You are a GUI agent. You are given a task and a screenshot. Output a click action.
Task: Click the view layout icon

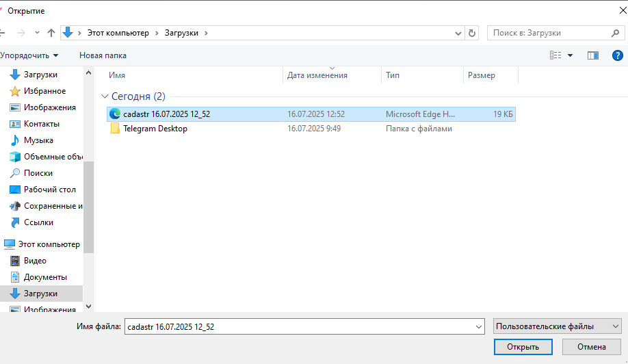click(x=555, y=55)
